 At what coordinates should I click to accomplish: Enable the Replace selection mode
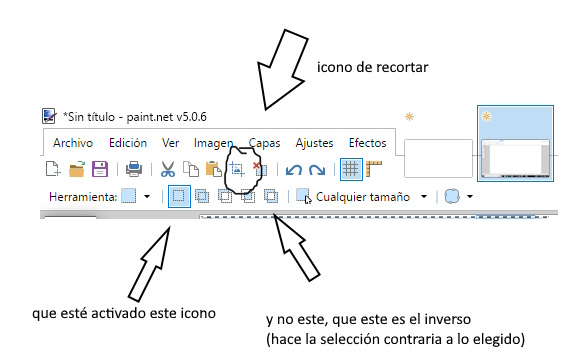coord(179,196)
